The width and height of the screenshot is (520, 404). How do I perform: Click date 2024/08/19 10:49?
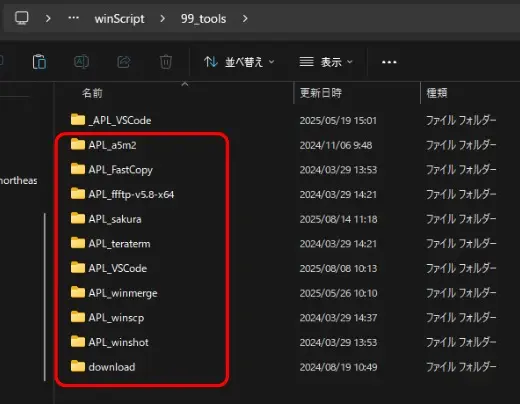coord(338,367)
